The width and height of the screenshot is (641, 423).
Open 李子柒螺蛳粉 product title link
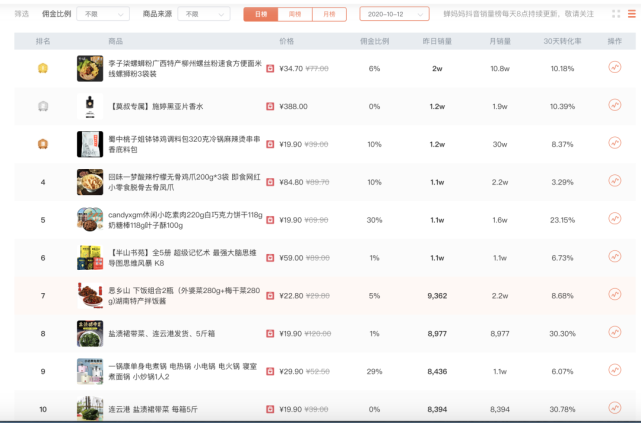pos(185,69)
